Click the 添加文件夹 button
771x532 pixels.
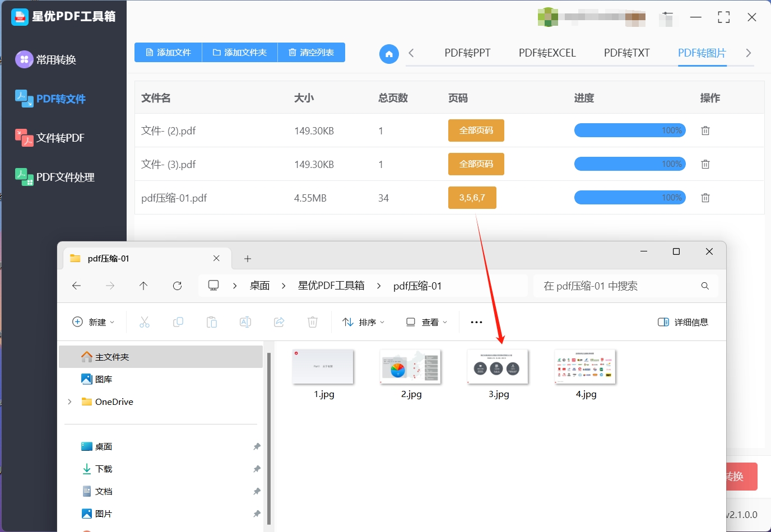[240, 52]
